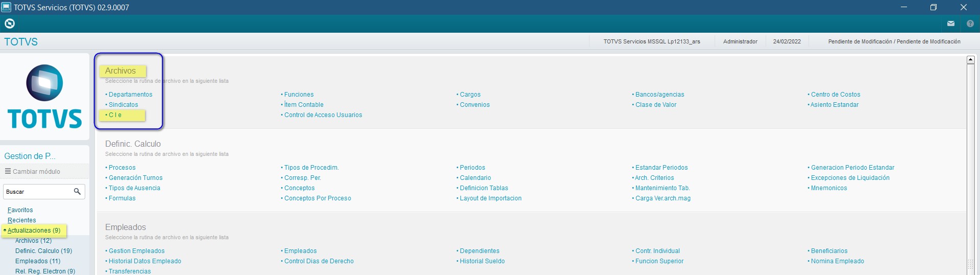The image size is (980, 275).
Task: Open Control de Acceso Usuarios
Action: pyautogui.click(x=323, y=115)
